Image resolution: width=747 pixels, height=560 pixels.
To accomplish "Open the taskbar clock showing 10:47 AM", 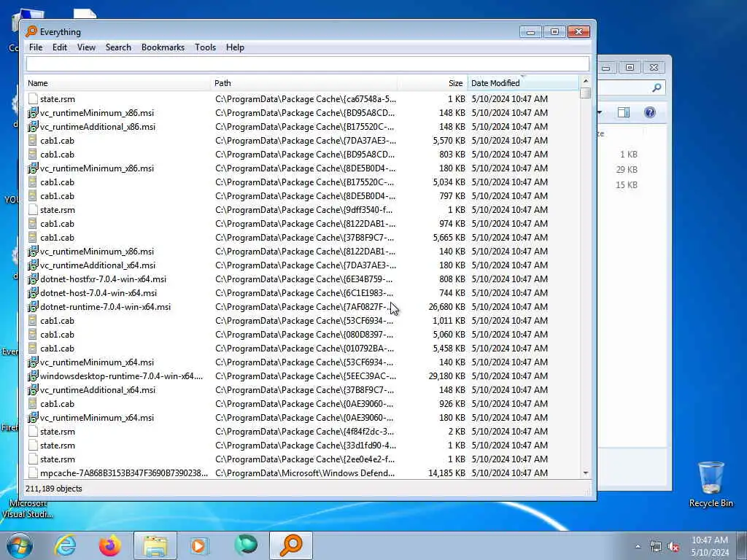I will [x=710, y=545].
